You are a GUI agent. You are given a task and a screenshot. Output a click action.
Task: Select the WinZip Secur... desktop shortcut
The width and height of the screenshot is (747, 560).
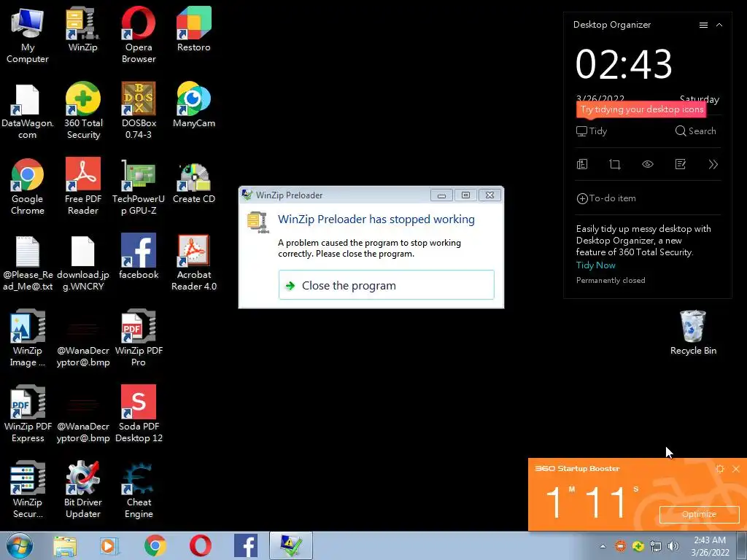click(x=27, y=489)
